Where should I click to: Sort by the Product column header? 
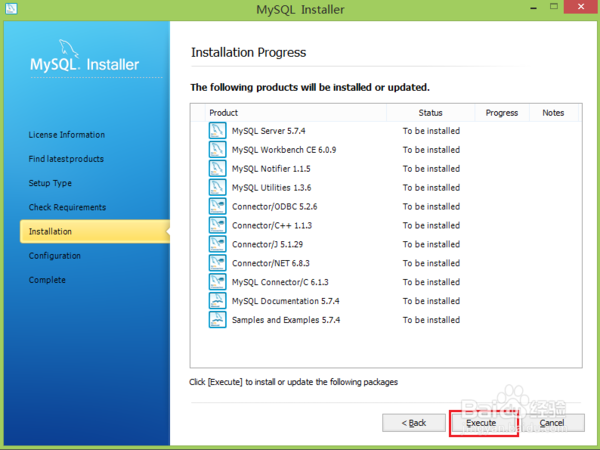(x=296, y=113)
